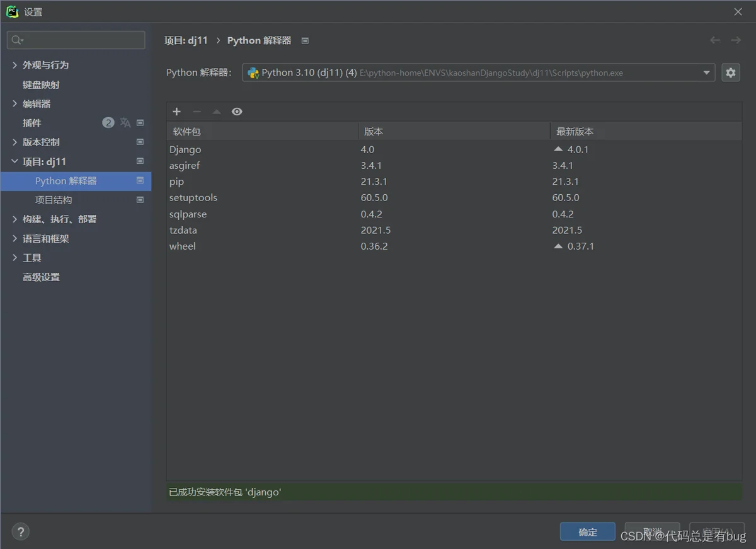Image resolution: width=756 pixels, height=549 pixels.
Task: Click project icon next to breadcrumb title
Action: pos(305,40)
